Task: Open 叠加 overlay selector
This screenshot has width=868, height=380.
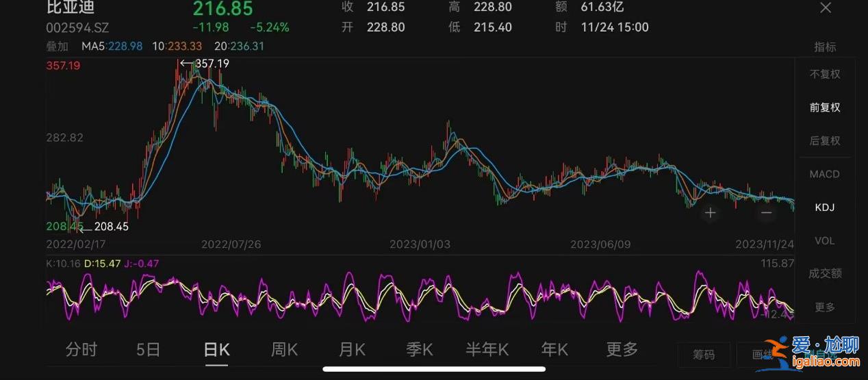Action: tap(58, 47)
